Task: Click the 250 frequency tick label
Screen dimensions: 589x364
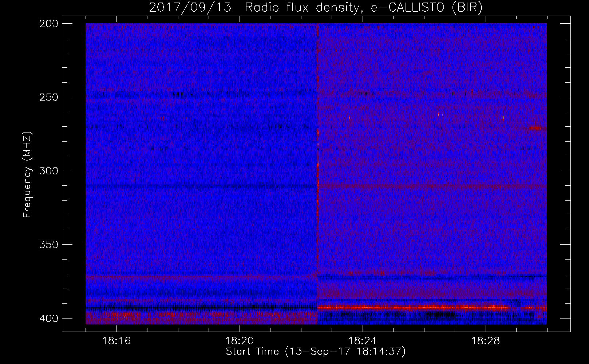Action: click(48, 97)
